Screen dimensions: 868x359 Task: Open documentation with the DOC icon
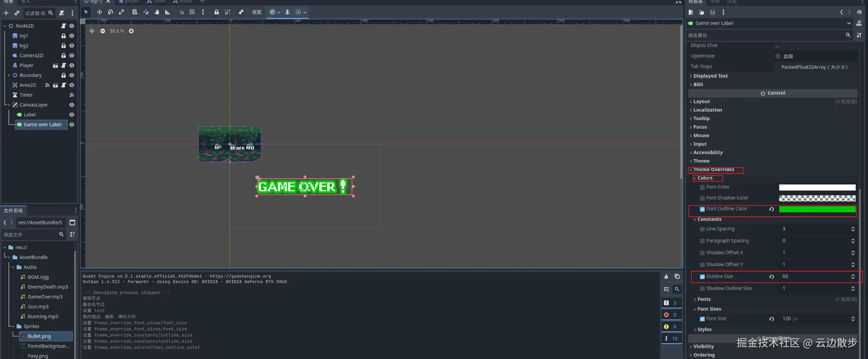859,23
